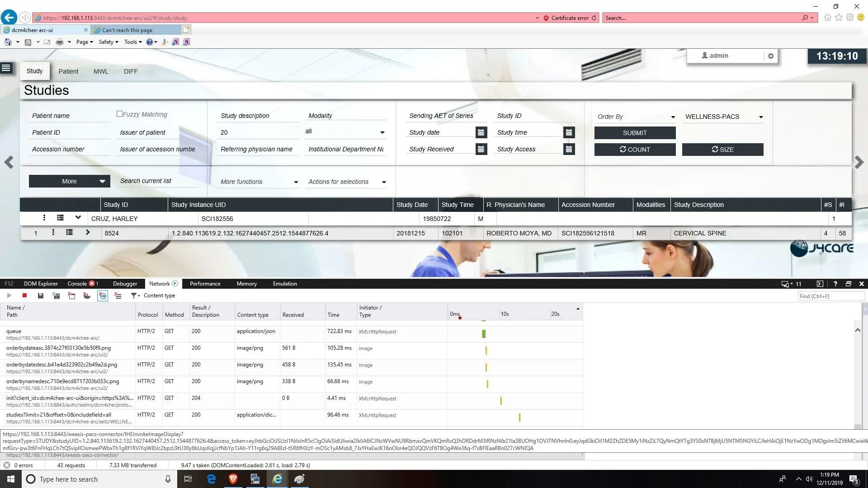The image size is (868, 488).
Task: Open Memory devtools tab
Action: point(247,284)
